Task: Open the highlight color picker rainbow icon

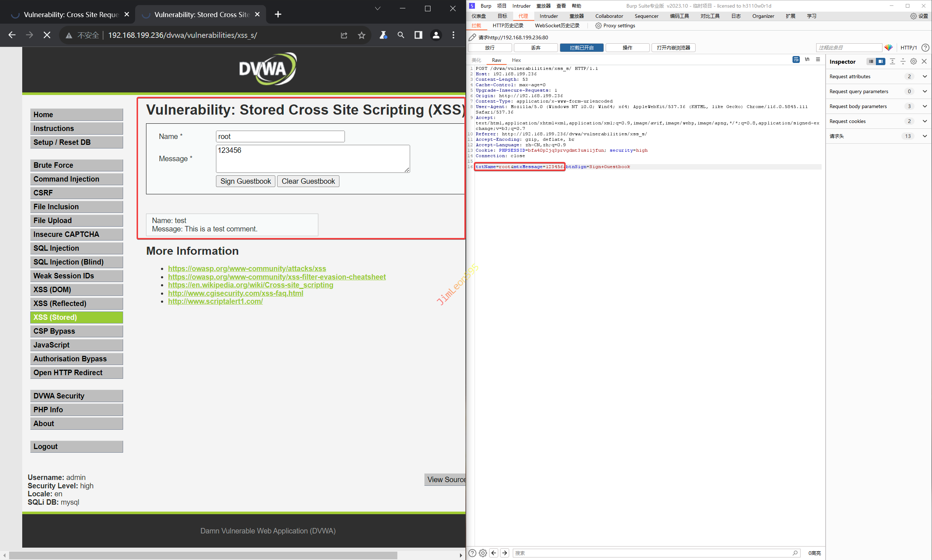Action: pyautogui.click(x=888, y=48)
